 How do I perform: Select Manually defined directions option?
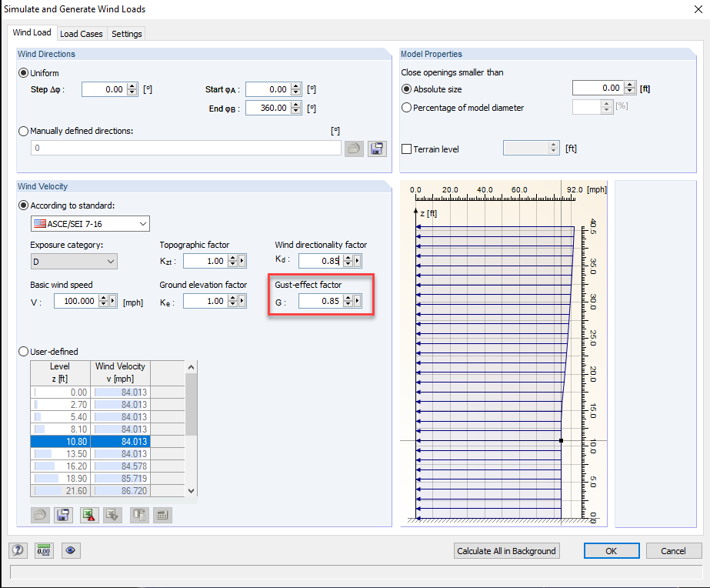click(x=23, y=131)
